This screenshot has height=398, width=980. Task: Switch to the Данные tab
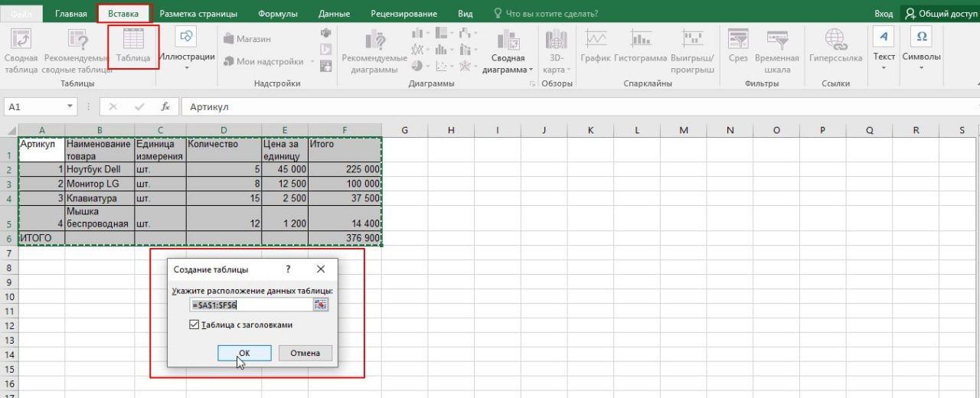click(x=334, y=14)
